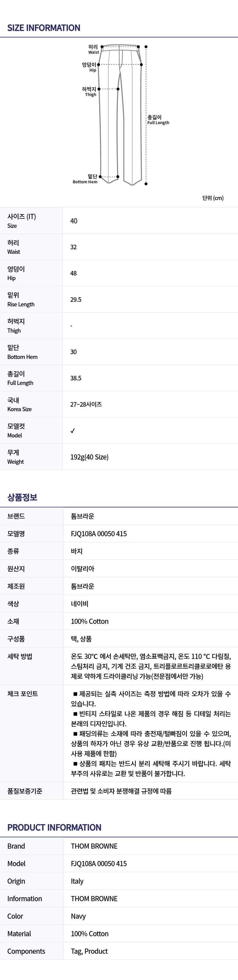Click the Waist value 32

[x=73, y=247]
